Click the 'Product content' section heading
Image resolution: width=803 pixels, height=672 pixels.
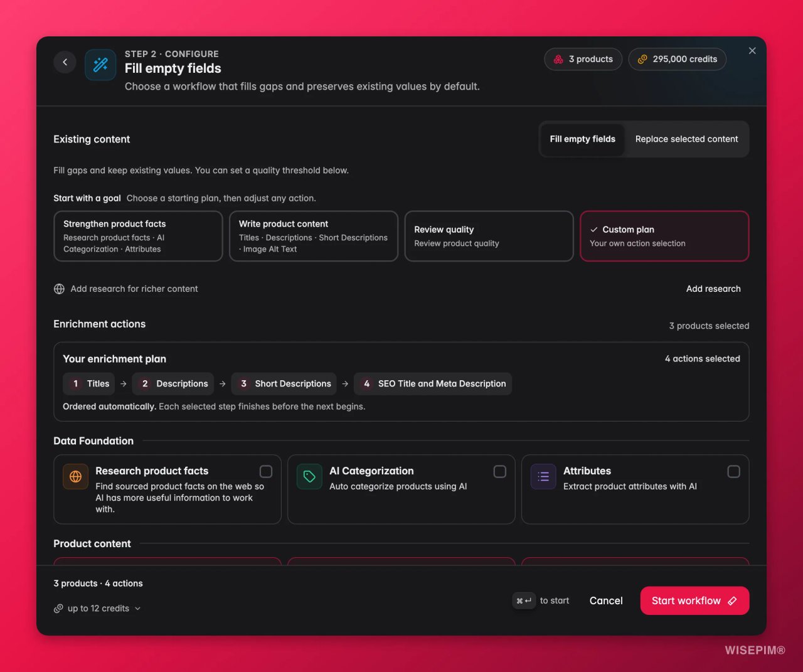click(x=92, y=543)
